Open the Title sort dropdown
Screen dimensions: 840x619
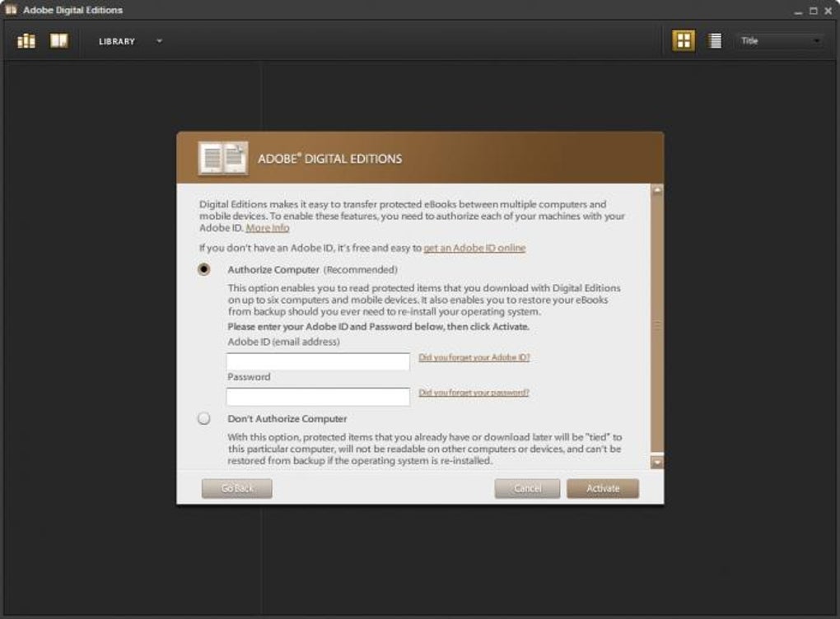(x=777, y=40)
